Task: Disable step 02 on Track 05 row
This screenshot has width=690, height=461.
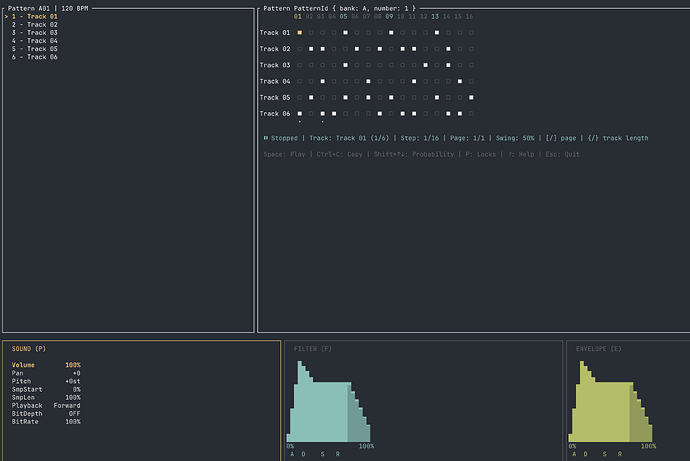Action: click(x=311, y=97)
